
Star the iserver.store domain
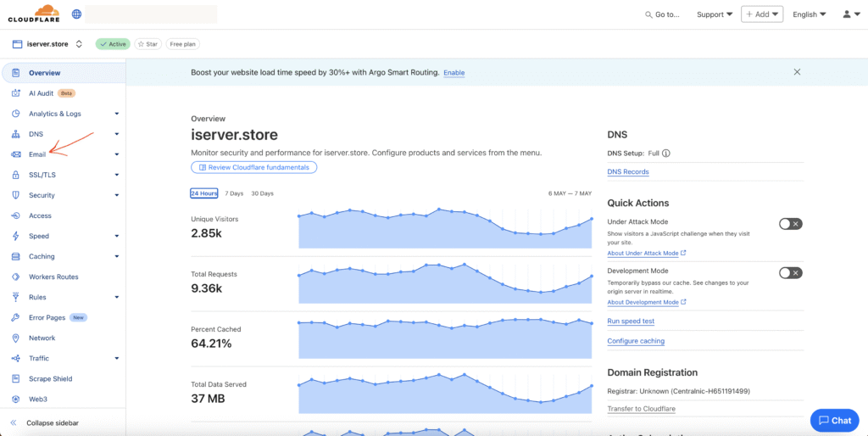point(147,44)
